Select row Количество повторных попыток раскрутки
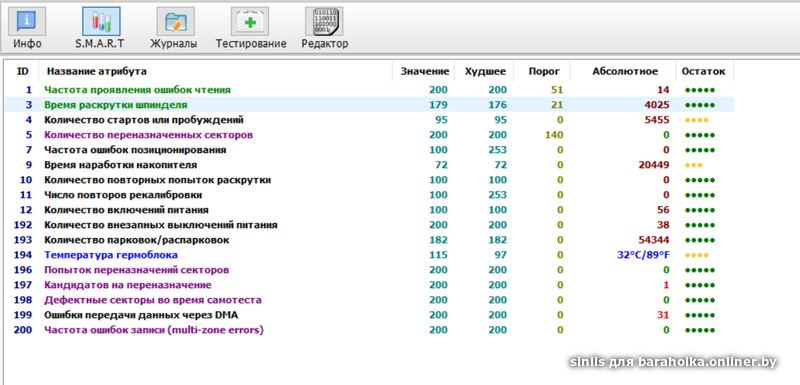800x385 pixels. tap(370, 180)
